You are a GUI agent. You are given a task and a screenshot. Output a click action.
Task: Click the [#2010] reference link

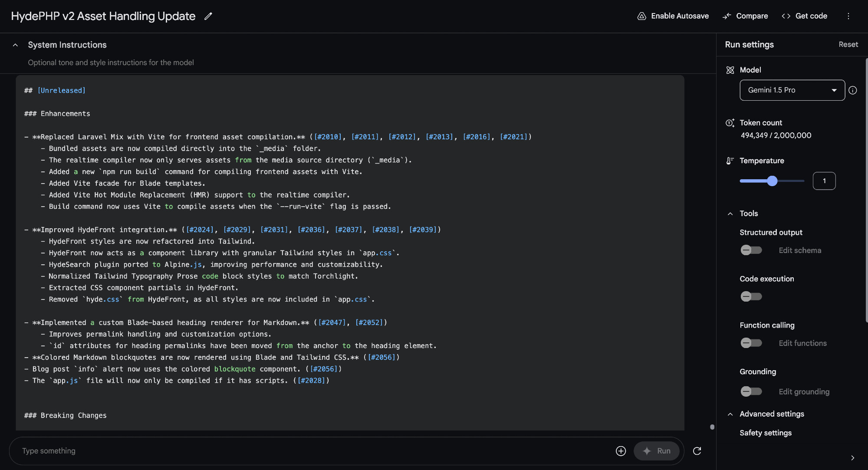[x=328, y=137]
